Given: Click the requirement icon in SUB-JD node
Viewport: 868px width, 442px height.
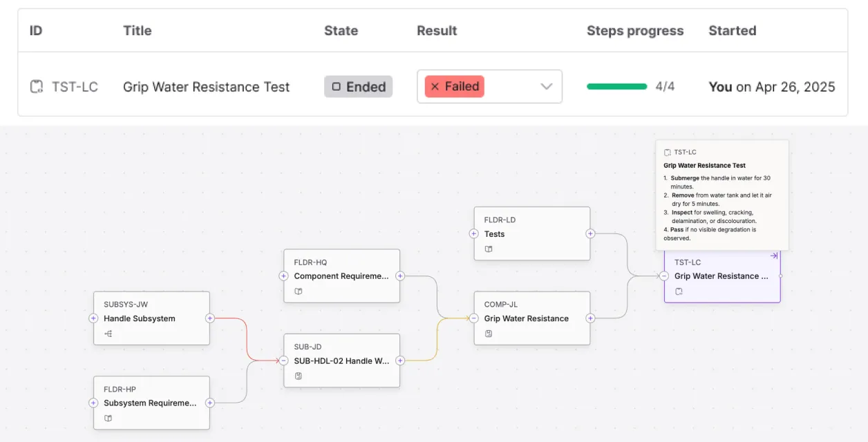Looking at the screenshot, I should pyautogui.click(x=299, y=376).
